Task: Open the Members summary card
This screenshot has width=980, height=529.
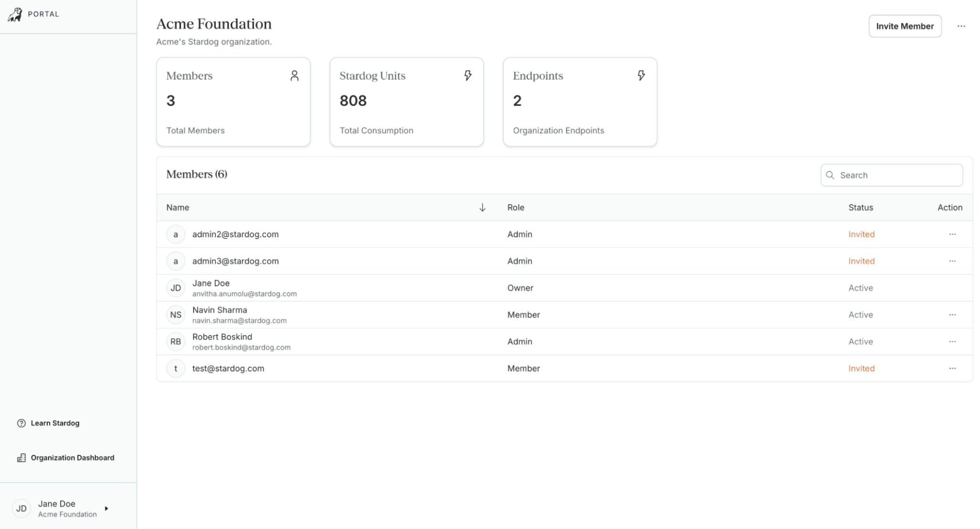Action: 233,102
